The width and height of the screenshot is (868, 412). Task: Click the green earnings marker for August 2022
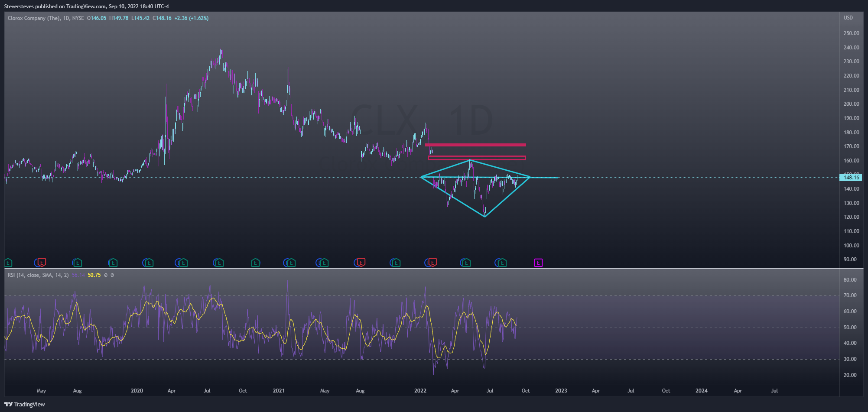(x=502, y=263)
